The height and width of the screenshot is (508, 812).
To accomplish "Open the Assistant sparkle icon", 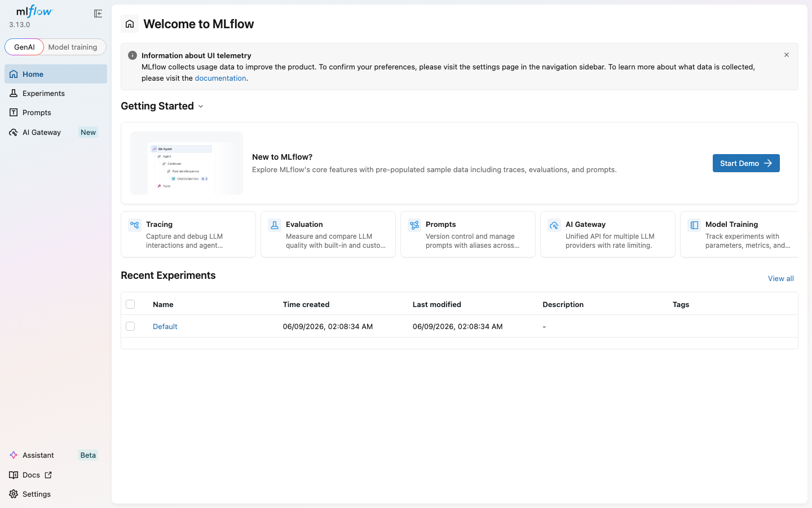I will point(14,455).
